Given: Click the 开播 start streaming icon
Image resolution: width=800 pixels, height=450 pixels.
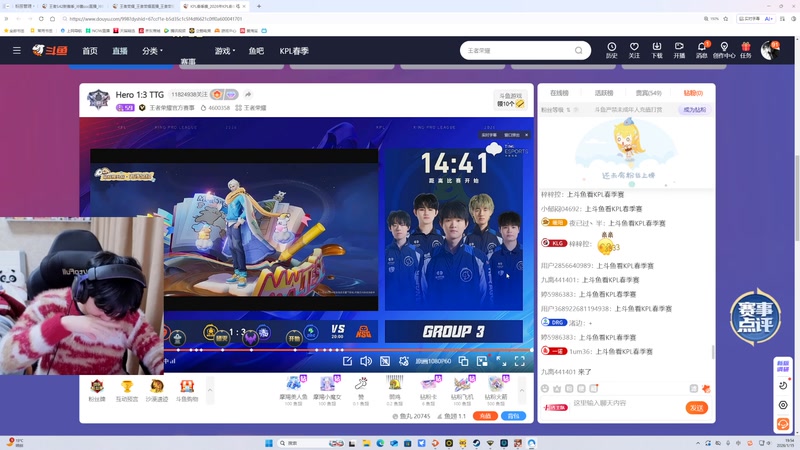Looking at the screenshot, I should (679, 50).
